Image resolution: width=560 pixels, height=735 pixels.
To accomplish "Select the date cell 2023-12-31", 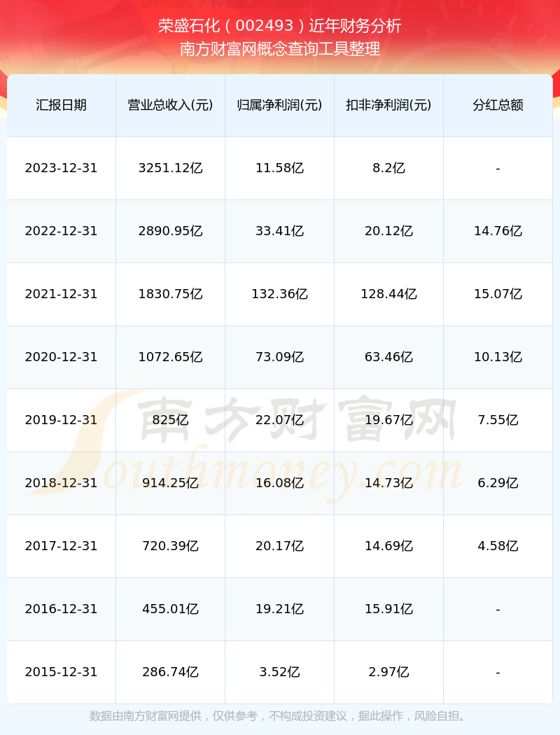I will tap(62, 168).
